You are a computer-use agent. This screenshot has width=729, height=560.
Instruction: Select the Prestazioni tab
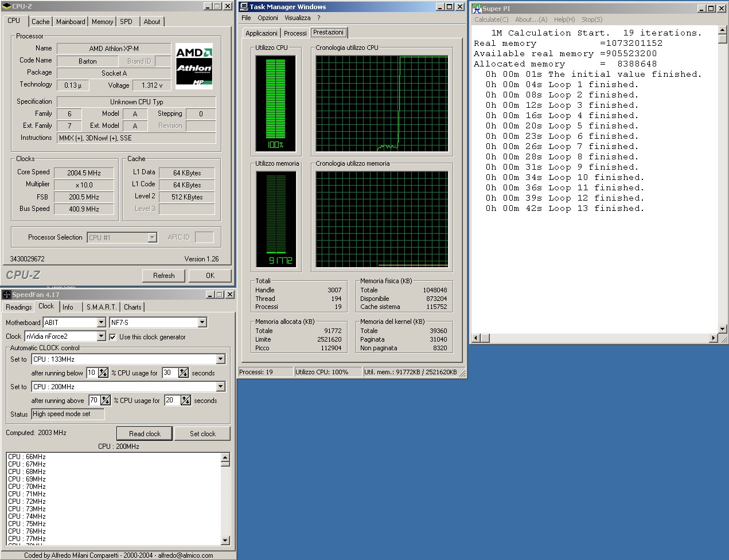[329, 32]
